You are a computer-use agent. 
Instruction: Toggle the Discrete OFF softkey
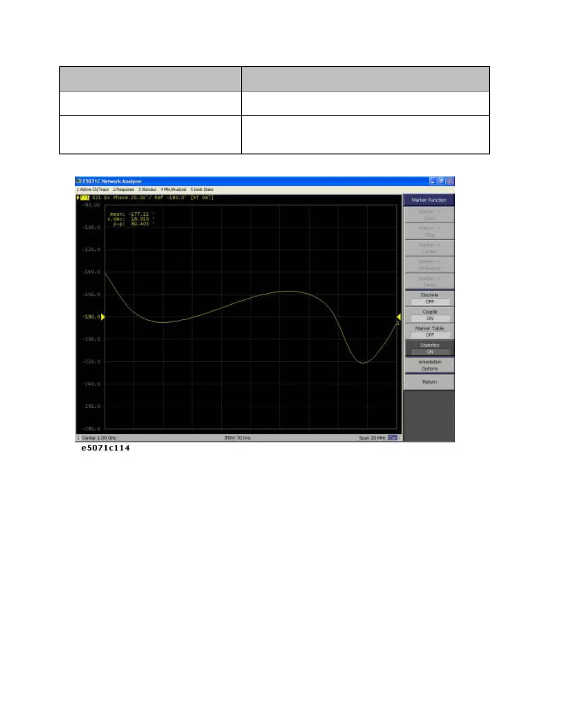(x=429, y=298)
